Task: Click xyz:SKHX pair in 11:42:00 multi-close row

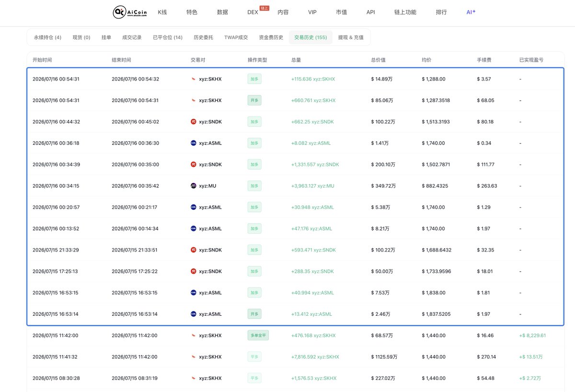Action: [210, 335]
